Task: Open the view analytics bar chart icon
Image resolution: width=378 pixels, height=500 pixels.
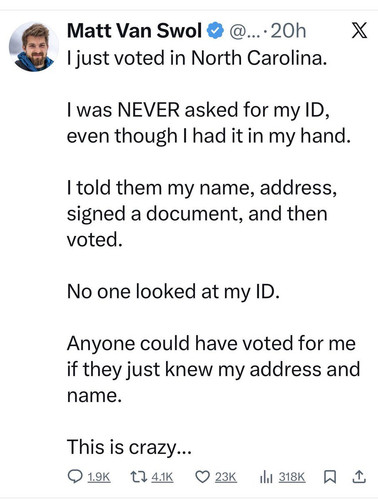Action: coord(266,477)
